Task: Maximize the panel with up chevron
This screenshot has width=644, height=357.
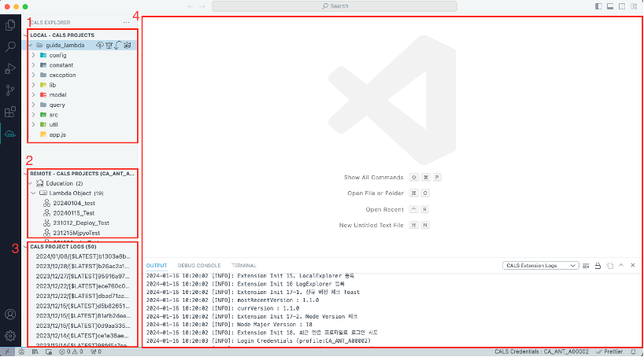Action: click(x=621, y=266)
